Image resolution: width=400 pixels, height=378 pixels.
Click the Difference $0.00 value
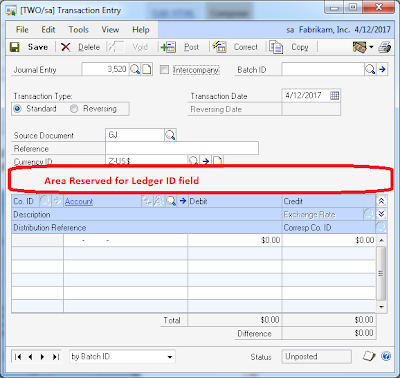[x=364, y=333]
